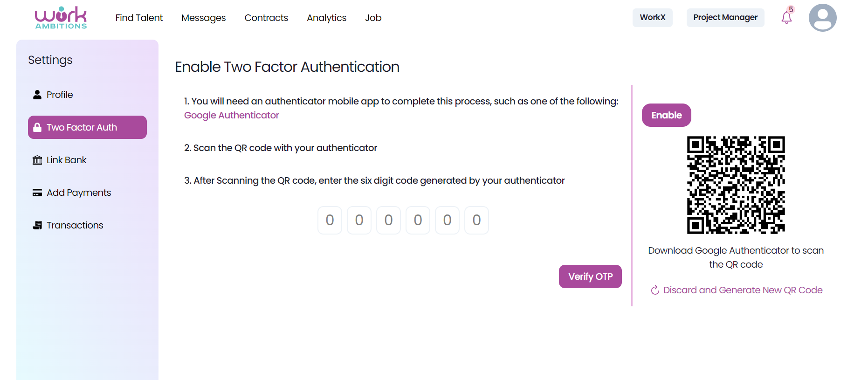Open the notifications bell icon
This screenshot has width=868, height=380.
point(786,18)
